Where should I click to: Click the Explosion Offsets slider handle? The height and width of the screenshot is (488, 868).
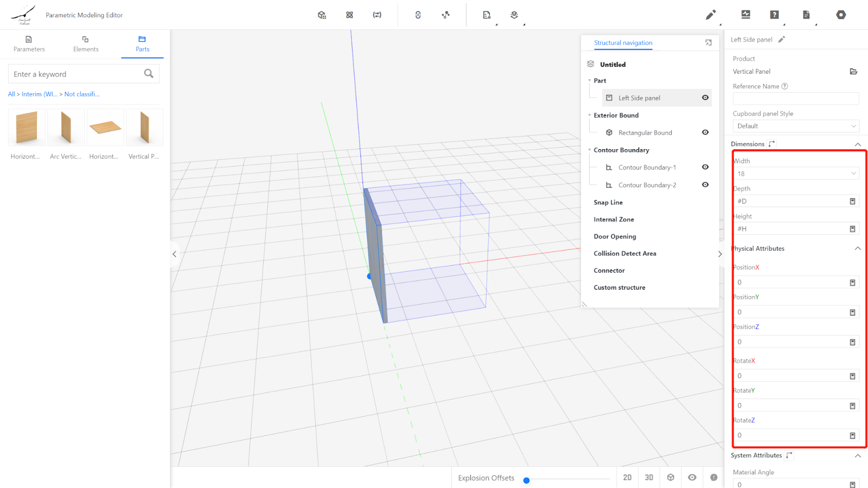[526, 480]
